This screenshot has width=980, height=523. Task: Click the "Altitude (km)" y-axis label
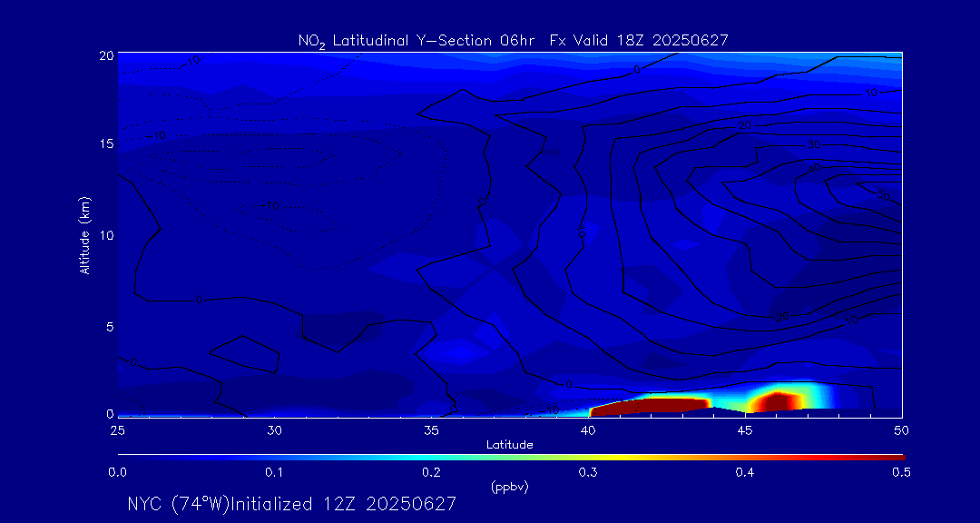84,234
